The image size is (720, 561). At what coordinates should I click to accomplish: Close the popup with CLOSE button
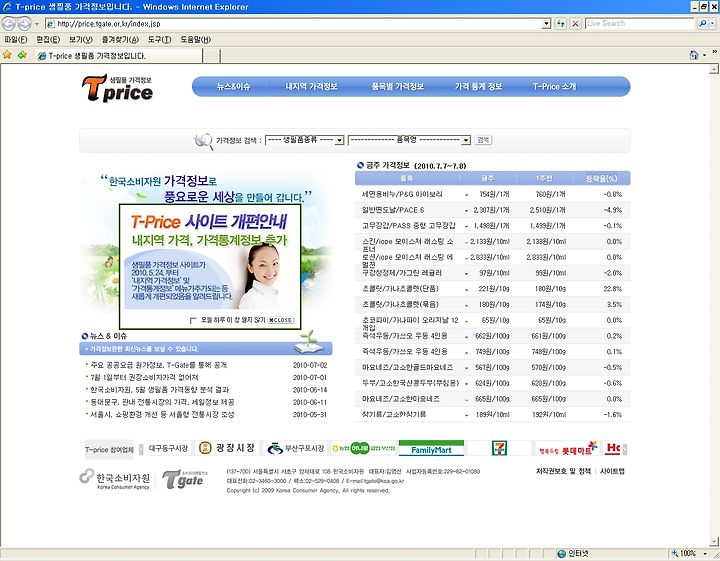281,320
